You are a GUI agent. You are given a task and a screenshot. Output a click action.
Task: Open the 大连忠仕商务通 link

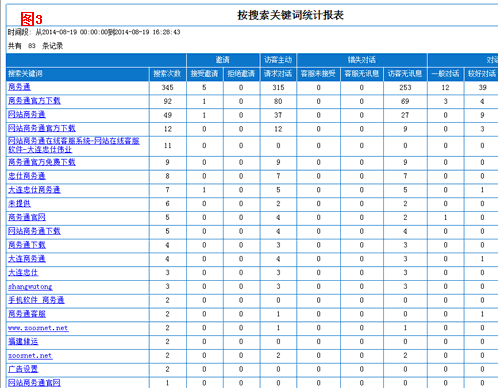pos(34,190)
